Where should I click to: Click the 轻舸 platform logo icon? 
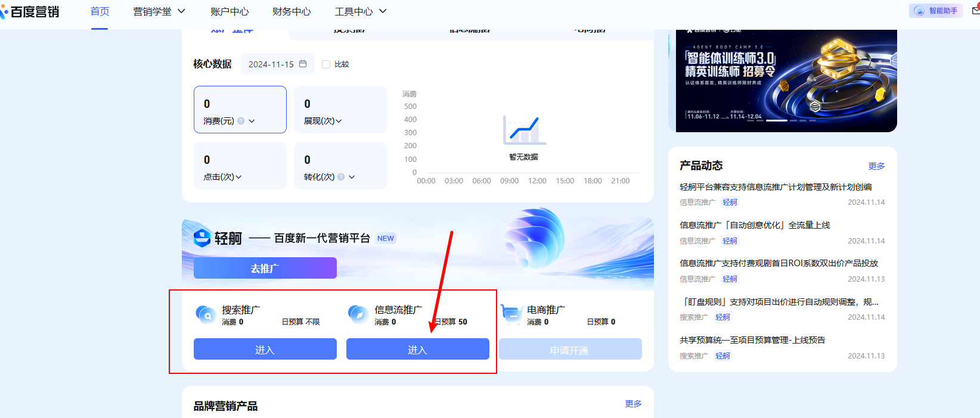point(202,238)
